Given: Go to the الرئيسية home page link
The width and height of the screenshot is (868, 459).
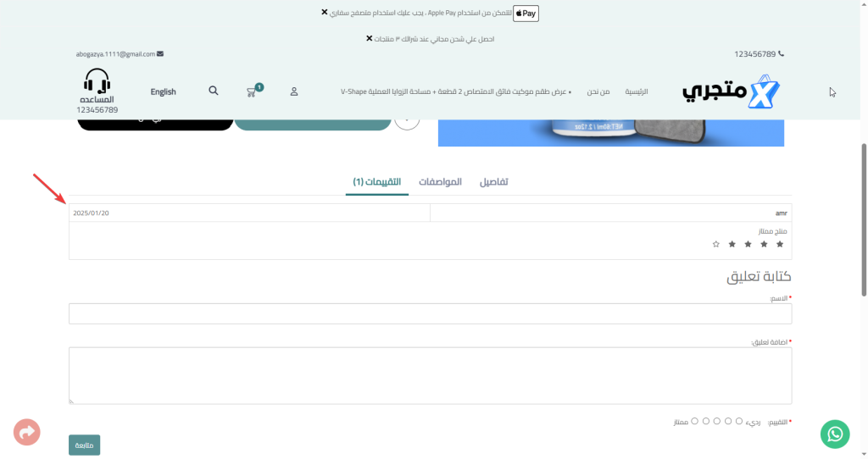Looking at the screenshot, I should [x=636, y=91].
